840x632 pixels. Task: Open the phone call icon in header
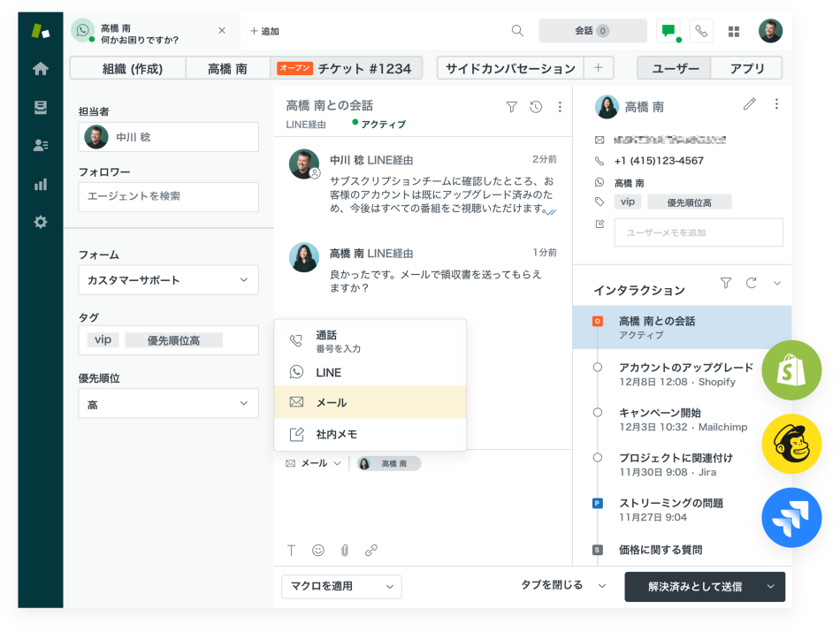pos(701,31)
